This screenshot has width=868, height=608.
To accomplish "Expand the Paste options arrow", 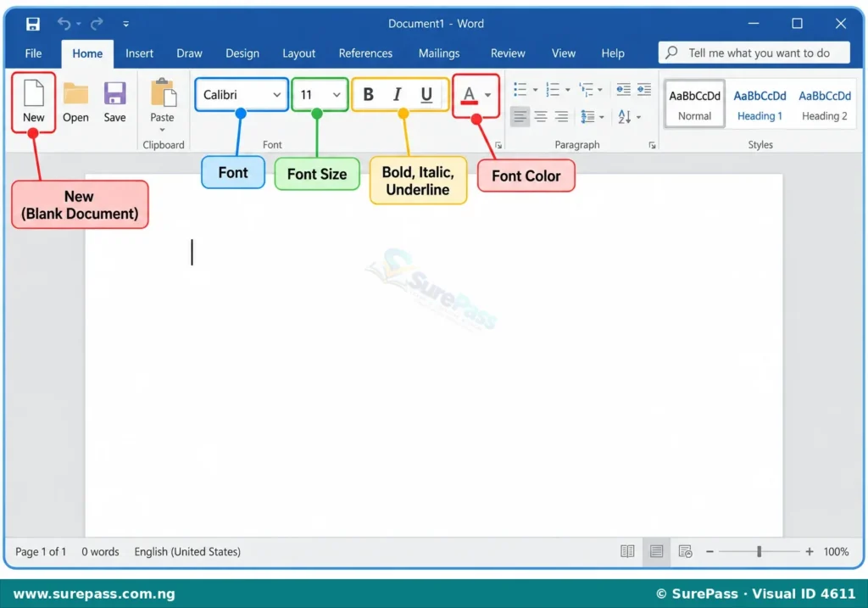I will [162, 130].
